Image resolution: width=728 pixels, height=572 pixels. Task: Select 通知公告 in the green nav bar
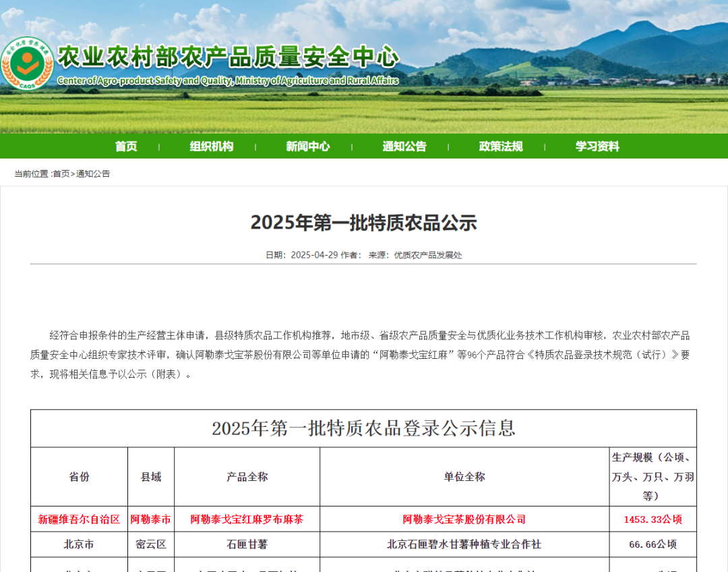[404, 146]
